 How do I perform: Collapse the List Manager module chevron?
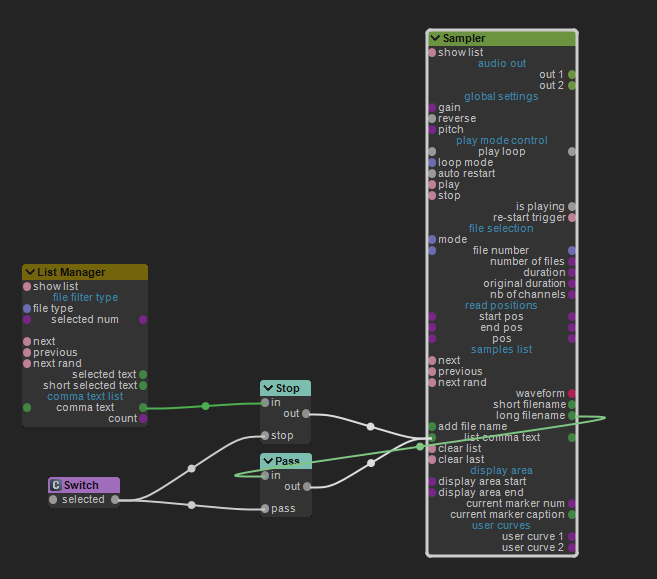point(30,272)
